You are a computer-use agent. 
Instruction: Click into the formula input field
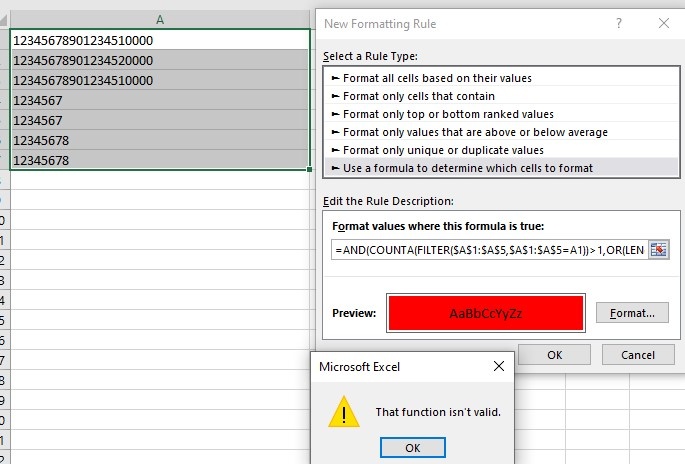(489, 250)
